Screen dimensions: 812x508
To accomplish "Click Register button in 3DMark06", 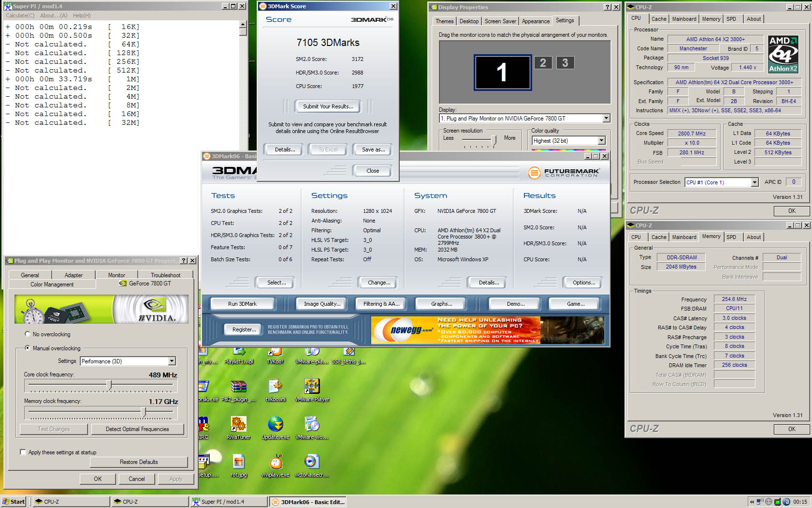I will [x=244, y=329].
